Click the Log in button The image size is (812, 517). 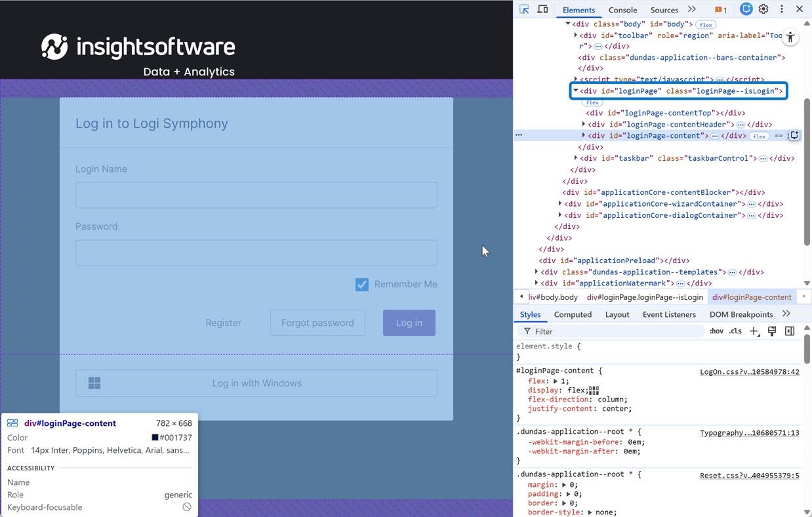409,323
